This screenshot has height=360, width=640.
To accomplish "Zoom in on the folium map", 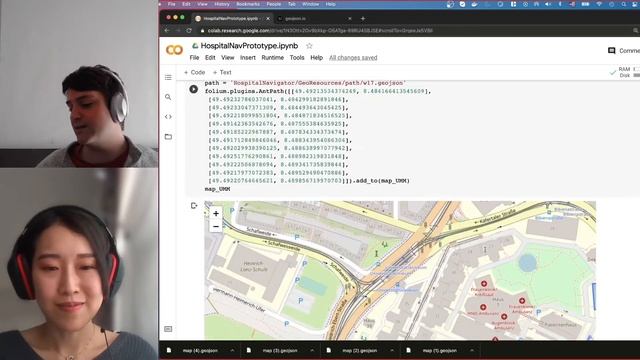I will [x=216, y=213].
